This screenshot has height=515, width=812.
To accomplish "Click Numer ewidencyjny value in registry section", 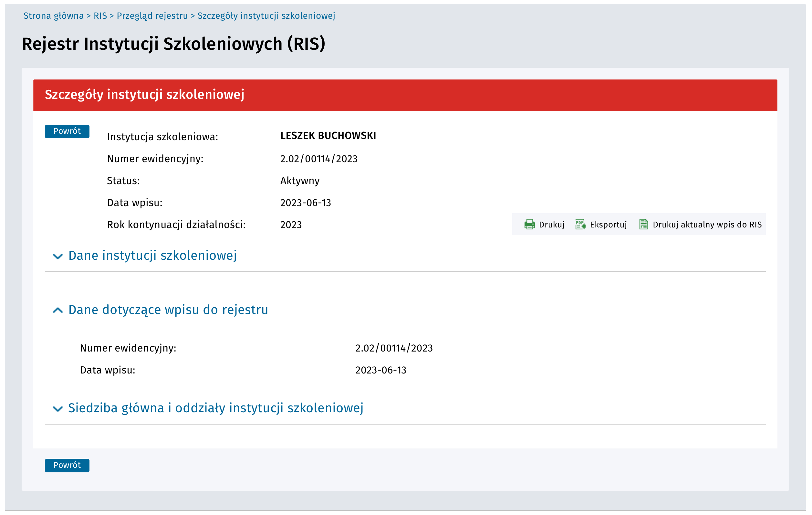I will click(394, 348).
